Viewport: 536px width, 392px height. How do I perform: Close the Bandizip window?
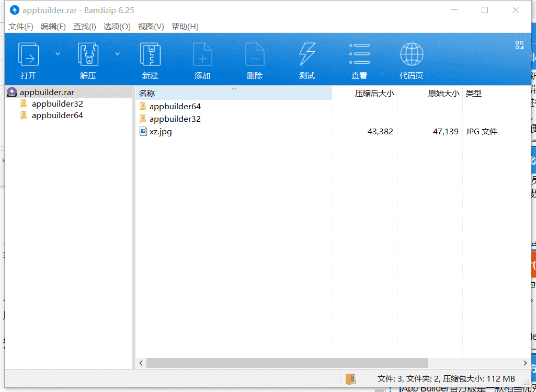coord(516,10)
